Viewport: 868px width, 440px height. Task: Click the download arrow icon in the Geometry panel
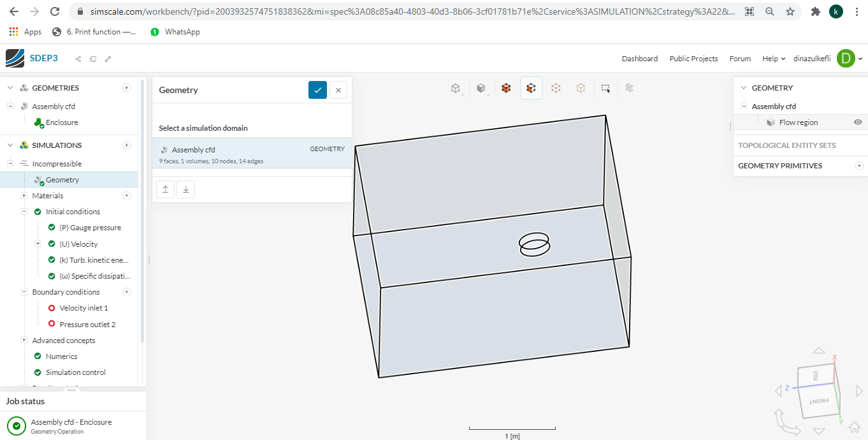(185, 189)
